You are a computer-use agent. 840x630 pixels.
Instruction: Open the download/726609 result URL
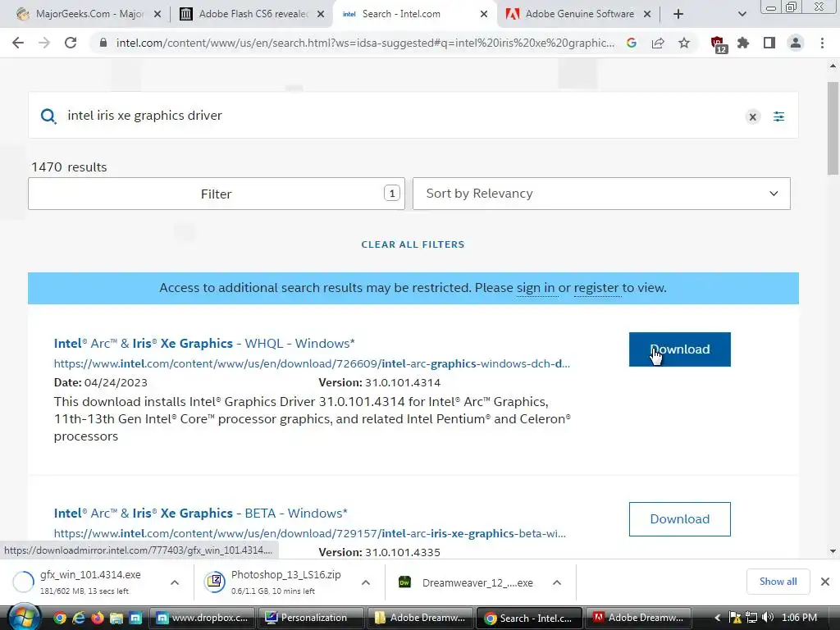click(312, 363)
